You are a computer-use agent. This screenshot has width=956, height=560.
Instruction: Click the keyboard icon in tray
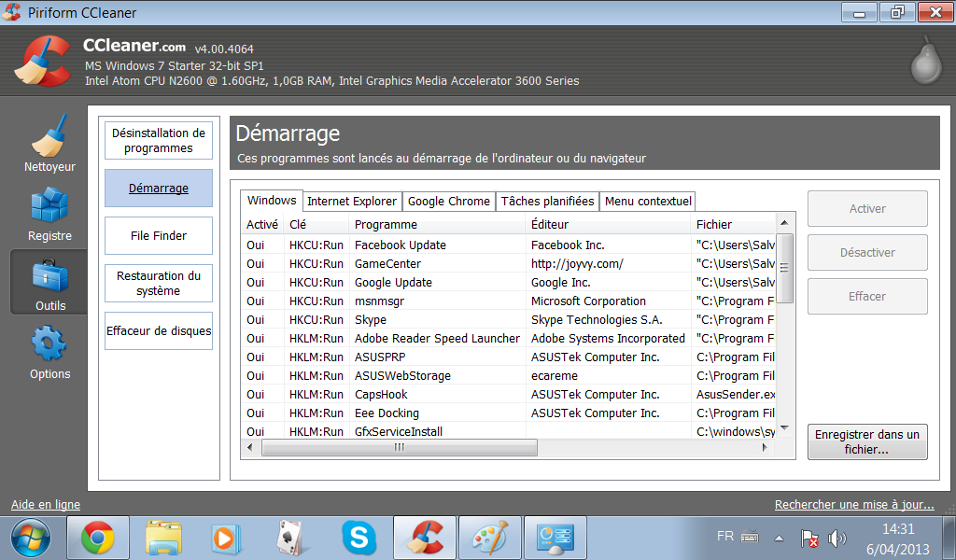click(750, 537)
